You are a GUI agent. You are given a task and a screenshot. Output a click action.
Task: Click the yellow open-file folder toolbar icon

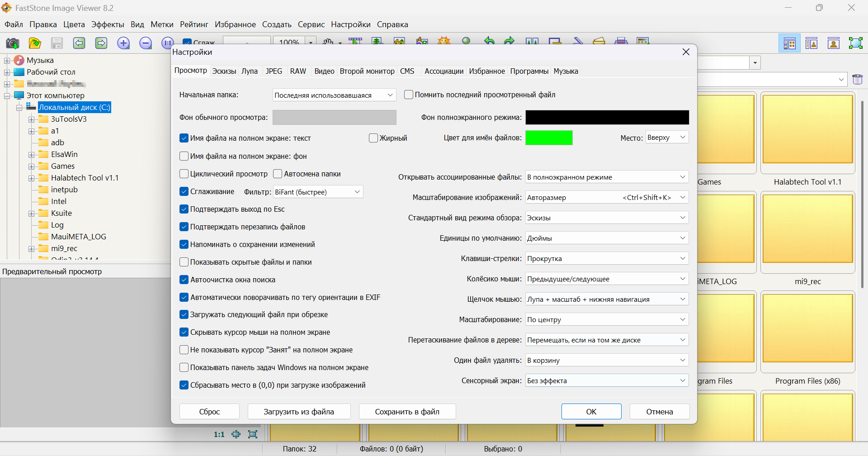pyautogui.click(x=35, y=43)
